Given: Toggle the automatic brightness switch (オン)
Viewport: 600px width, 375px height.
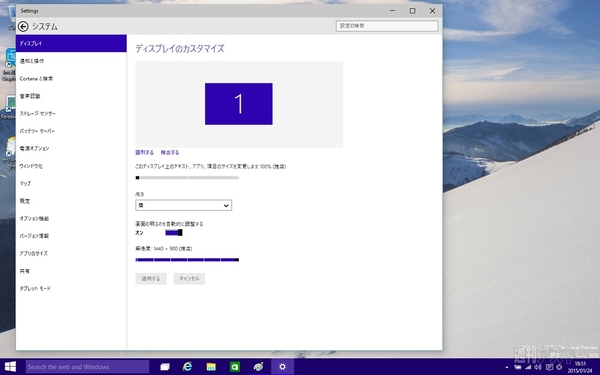Looking at the screenshot, I should (x=174, y=233).
